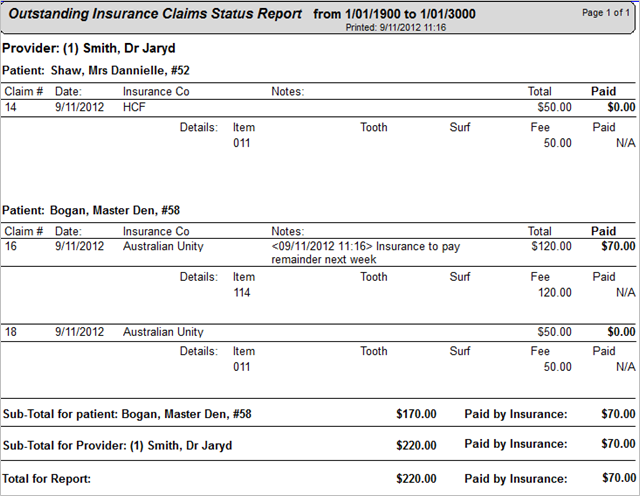The image size is (640, 496).
Task: Click Sub-Total for patient Bogan line
Action: 318,414
